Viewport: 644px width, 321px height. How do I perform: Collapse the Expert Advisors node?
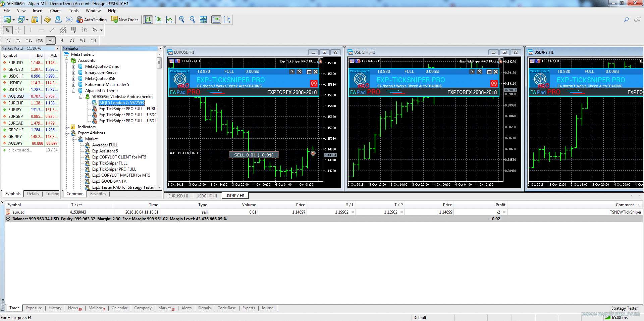66,133
